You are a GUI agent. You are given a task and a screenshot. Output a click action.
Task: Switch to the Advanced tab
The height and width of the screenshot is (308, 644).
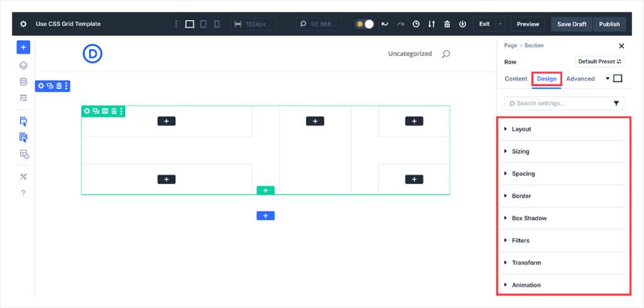click(x=580, y=79)
